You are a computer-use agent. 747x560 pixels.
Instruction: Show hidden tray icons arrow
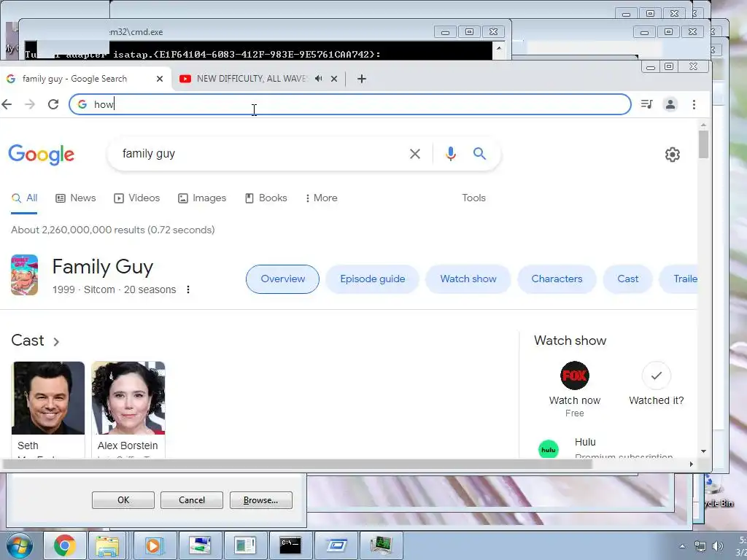point(682,546)
